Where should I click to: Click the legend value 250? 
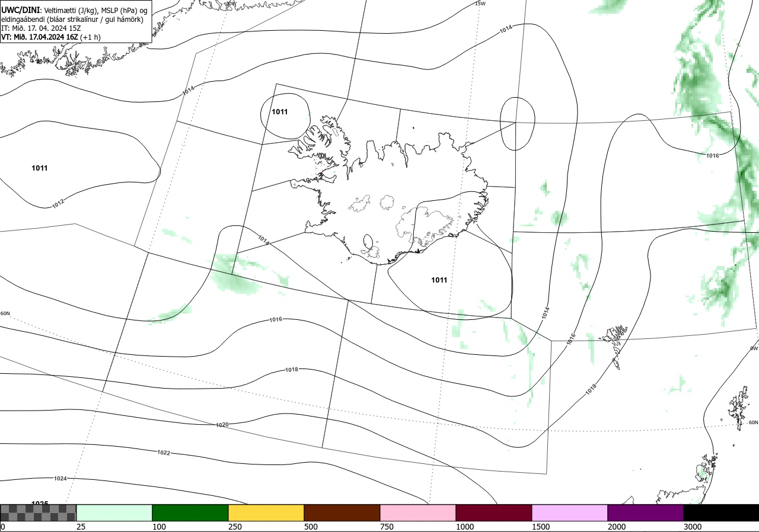tap(235, 527)
